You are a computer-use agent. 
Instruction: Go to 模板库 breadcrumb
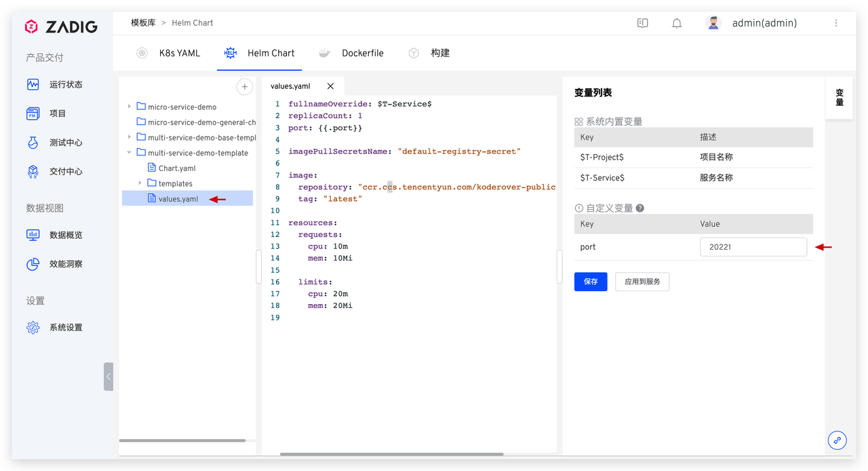tap(143, 22)
